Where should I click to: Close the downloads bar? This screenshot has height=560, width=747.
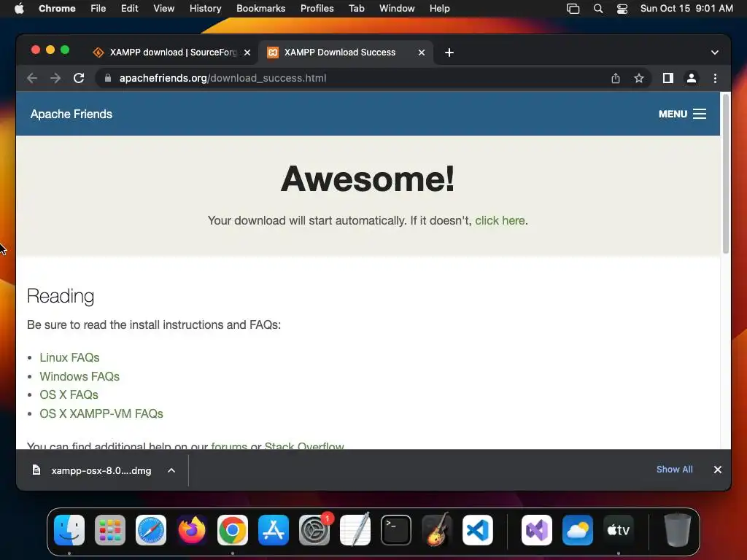tap(718, 470)
